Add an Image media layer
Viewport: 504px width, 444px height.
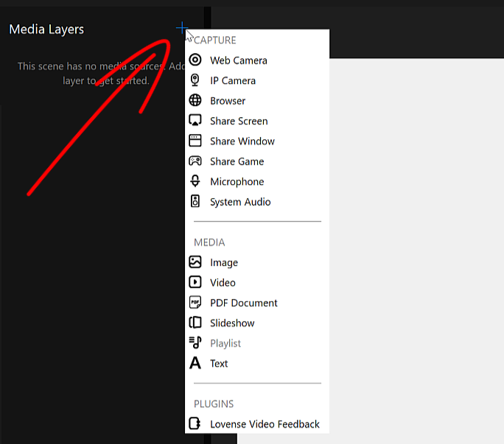coord(257,262)
